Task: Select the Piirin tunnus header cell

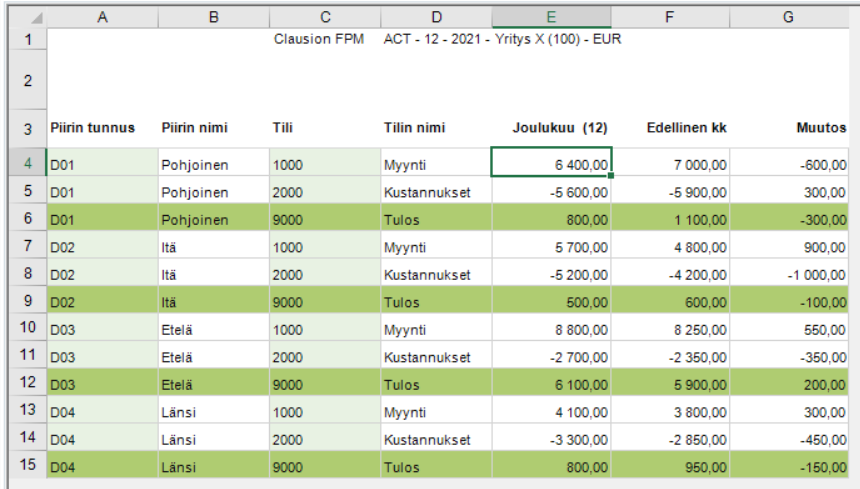Action: [x=103, y=128]
